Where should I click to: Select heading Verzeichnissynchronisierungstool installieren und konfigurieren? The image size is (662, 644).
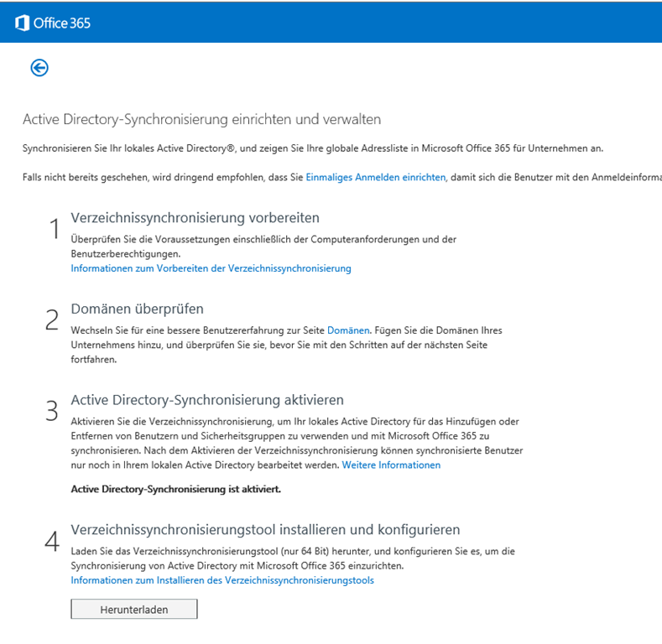pos(265,530)
